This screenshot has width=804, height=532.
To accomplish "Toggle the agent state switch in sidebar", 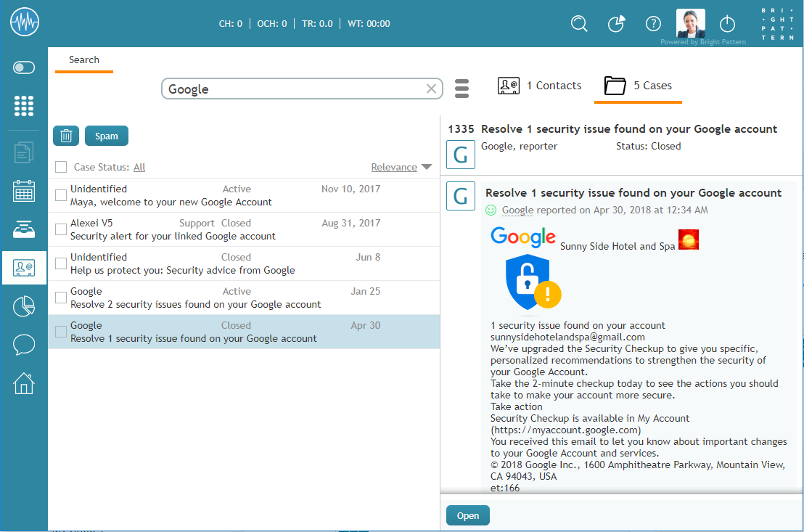I will (24, 67).
